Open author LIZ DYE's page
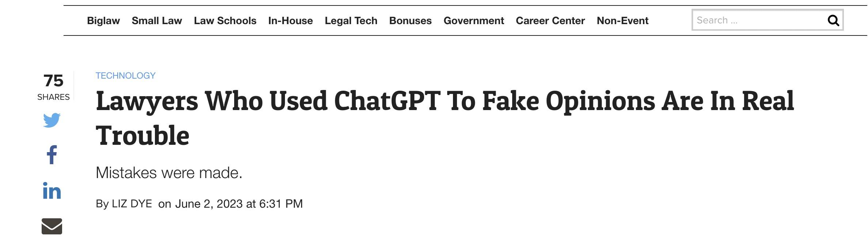 pos(132,204)
